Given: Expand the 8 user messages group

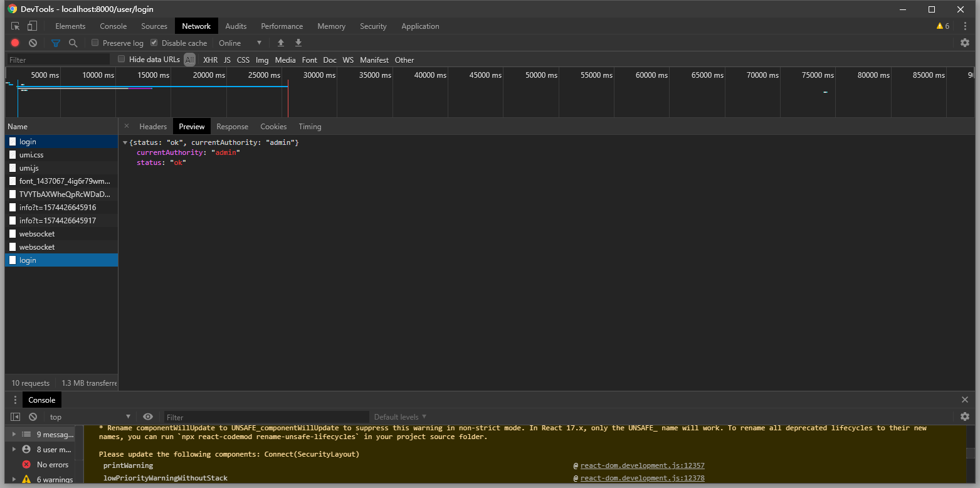Looking at the screenshot, I should [14, 449].
